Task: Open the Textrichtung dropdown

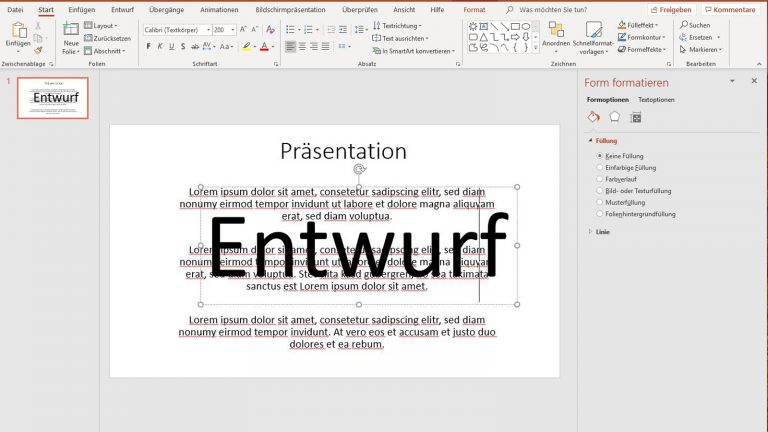Action: click(x=397, y=25)
